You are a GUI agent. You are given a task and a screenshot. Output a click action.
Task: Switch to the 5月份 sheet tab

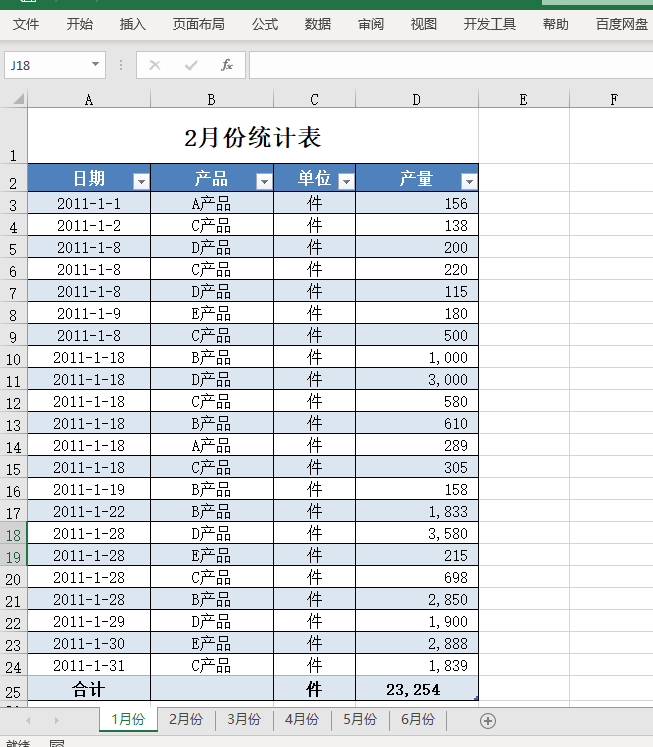(x=360, y=719)
